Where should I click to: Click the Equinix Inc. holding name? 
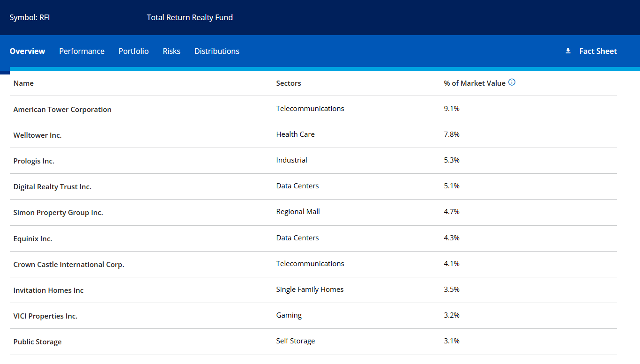tap(33, 239)
